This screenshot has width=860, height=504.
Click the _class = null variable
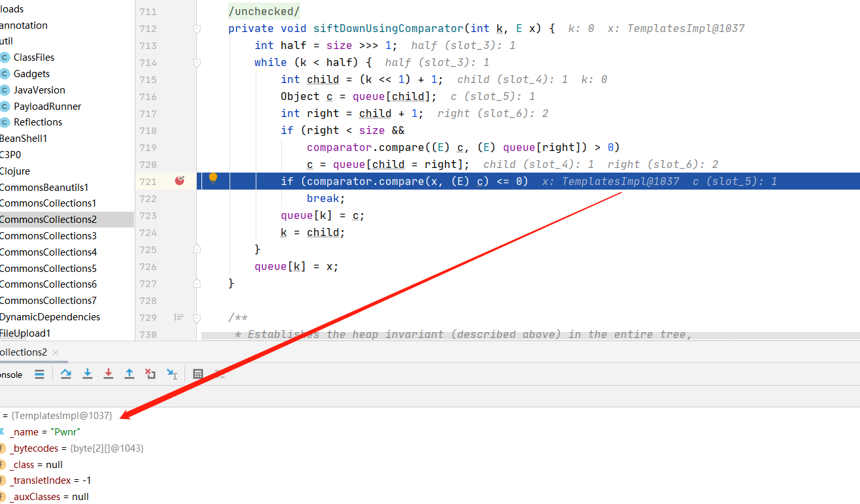[36, 465]
